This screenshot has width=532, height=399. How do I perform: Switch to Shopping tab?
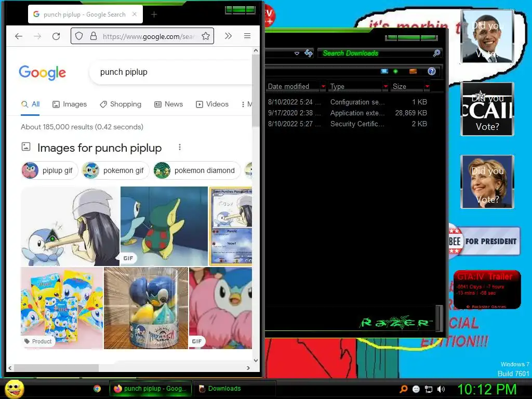pos(121,104)
